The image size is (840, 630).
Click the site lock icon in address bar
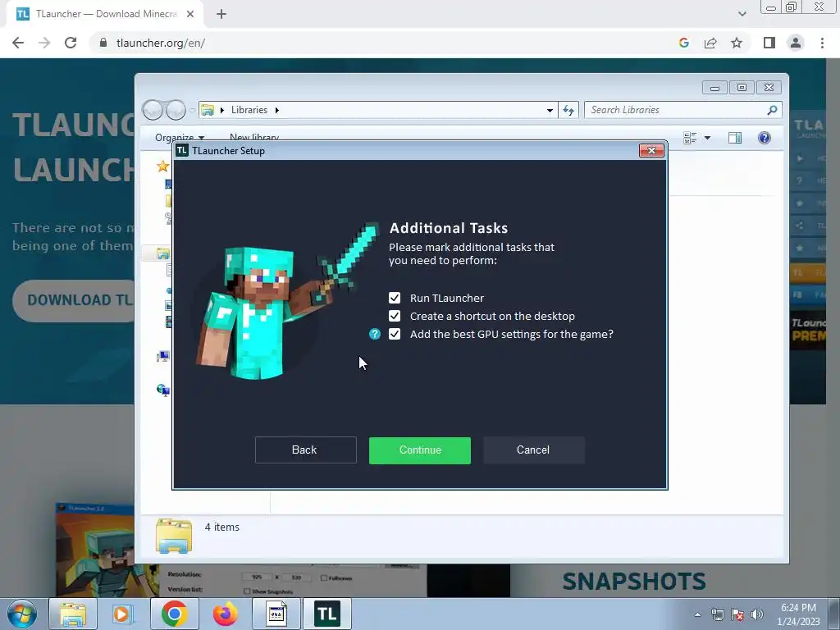click(x=103, y=43)
